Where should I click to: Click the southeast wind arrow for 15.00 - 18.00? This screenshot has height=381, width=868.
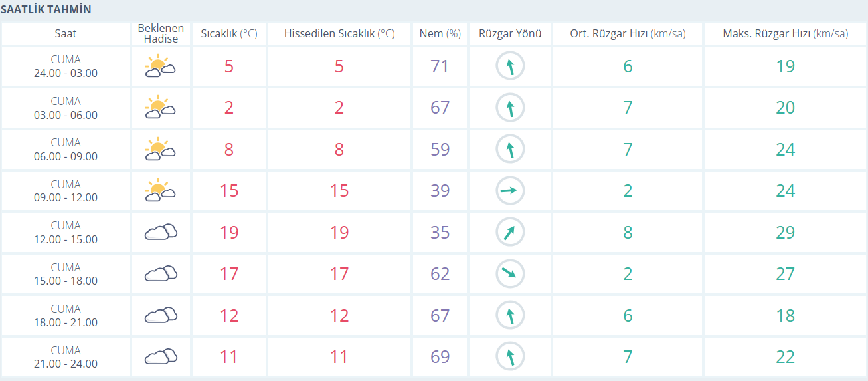tap(510, 273)
